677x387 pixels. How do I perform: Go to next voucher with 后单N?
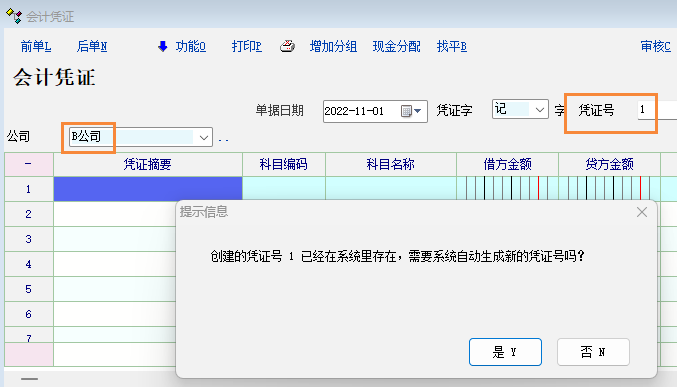[92, 46]
